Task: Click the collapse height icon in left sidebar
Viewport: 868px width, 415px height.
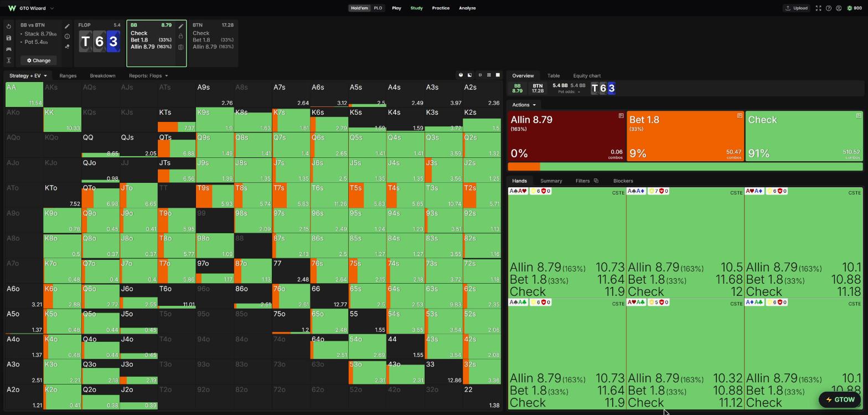Action: [8, 60]
